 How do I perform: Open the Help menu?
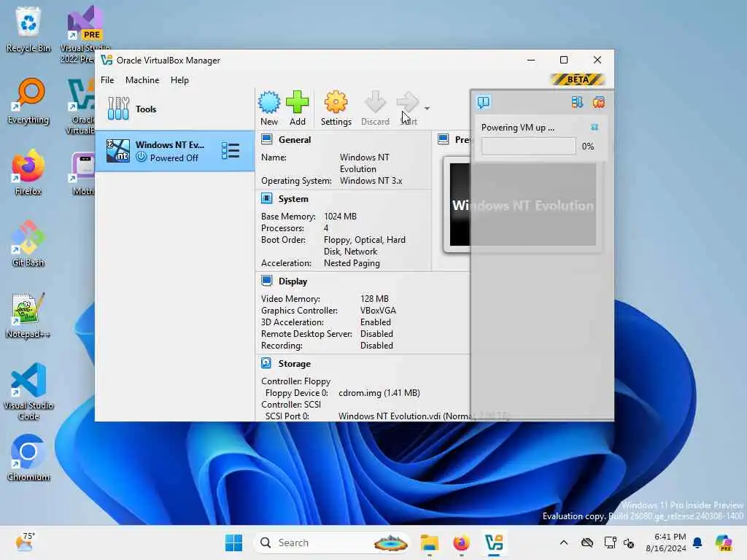tap(179, 80)
